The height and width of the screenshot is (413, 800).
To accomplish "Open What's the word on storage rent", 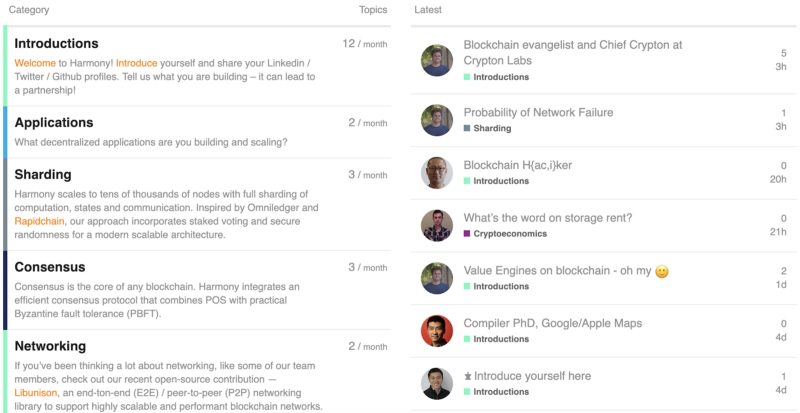I will click(x=547, y=217).
